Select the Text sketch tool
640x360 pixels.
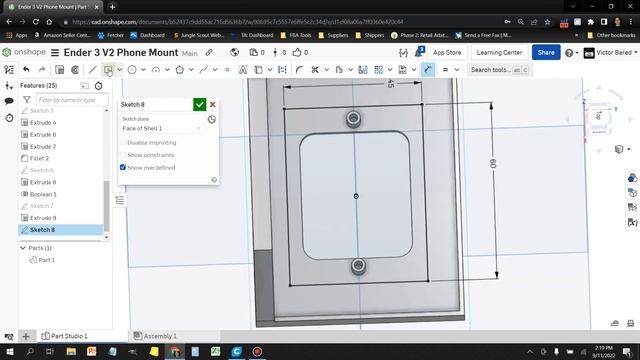[243, 70]
